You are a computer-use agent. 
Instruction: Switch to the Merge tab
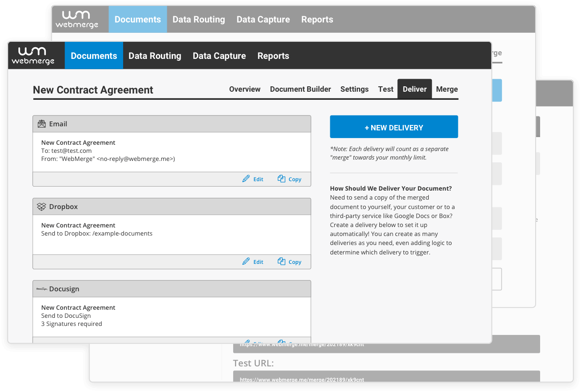447,89
